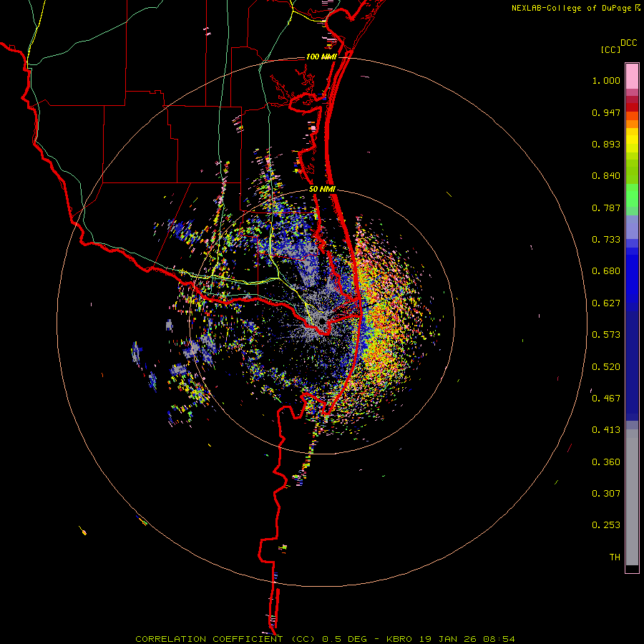Click the DCC product label above colorbar

point(628,43)
